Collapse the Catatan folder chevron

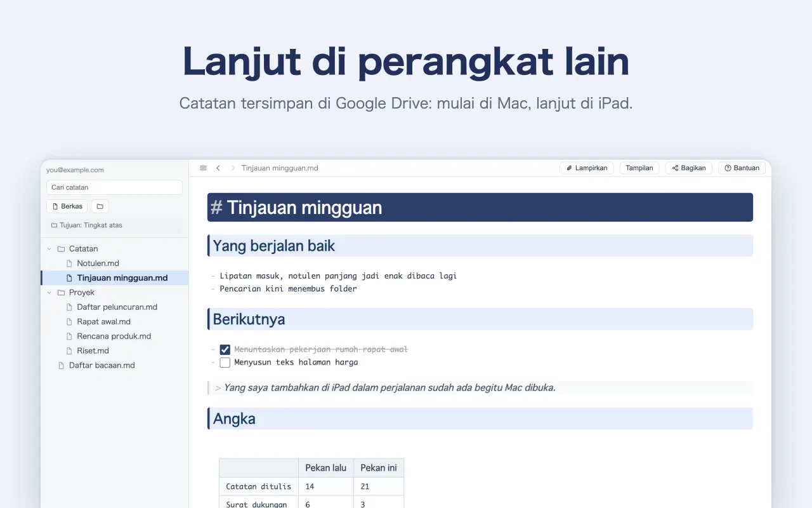pyautogui.click(x=49, y=249)
